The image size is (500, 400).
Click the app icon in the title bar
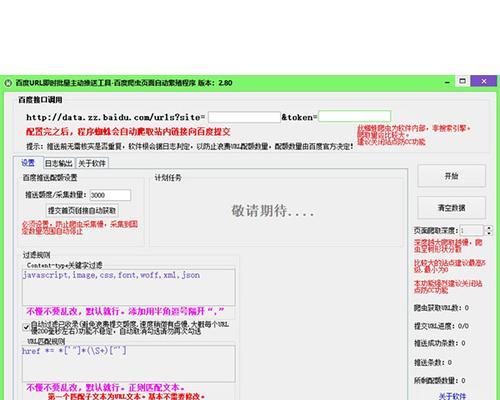click(8, 83)
